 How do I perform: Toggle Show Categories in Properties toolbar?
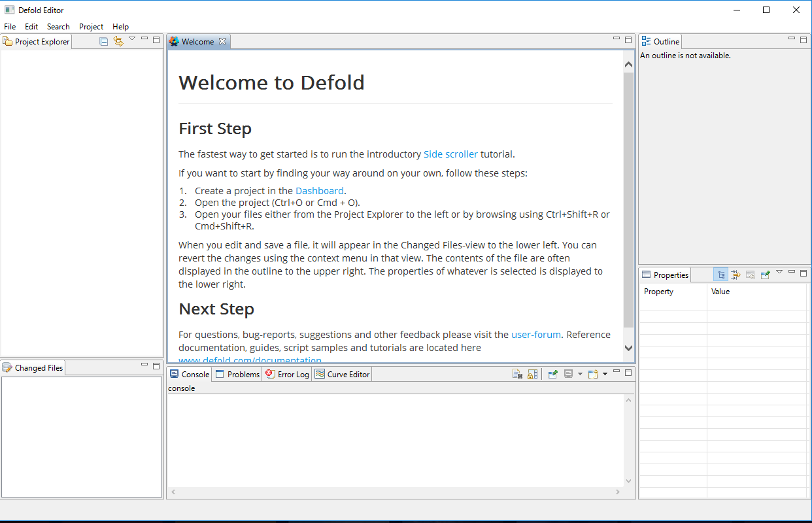720,275
